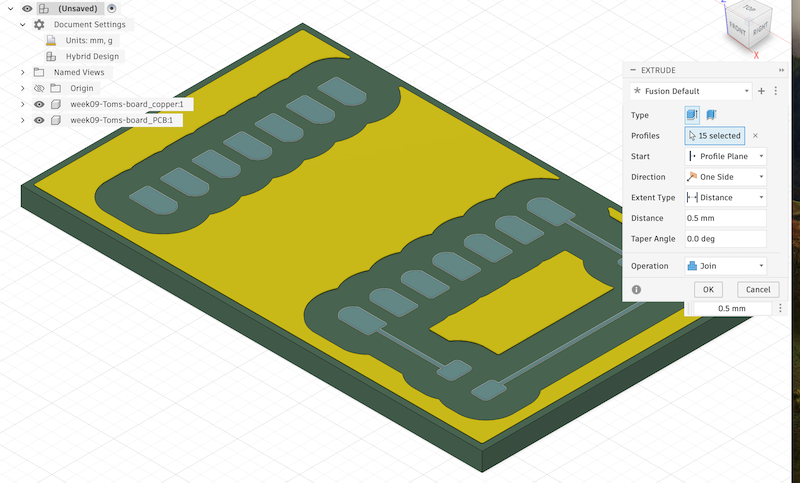The image size is (800, 483).
Task: Add a new preset with plus icon
Action: click(x=761, y=91)
